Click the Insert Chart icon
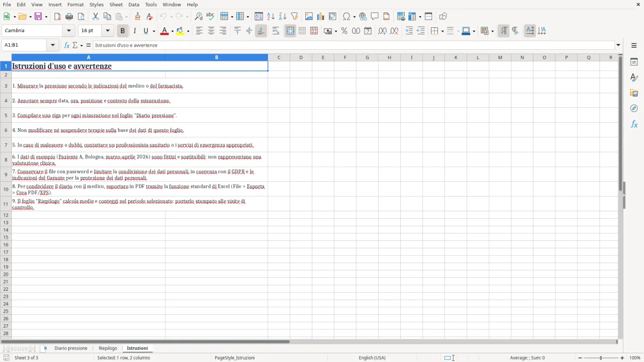644x362 pixels. click(x=321, y=17)
